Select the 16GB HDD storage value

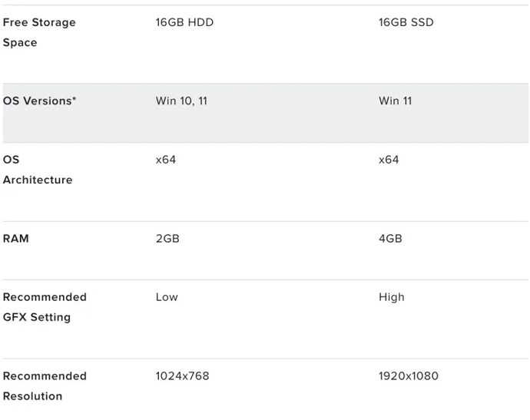click(184, 22)
